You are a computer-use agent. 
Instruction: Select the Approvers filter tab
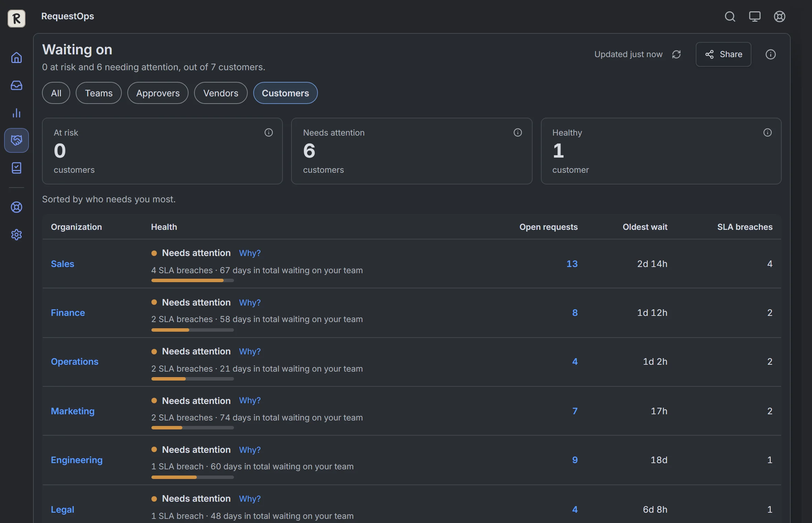pos(158,93)
